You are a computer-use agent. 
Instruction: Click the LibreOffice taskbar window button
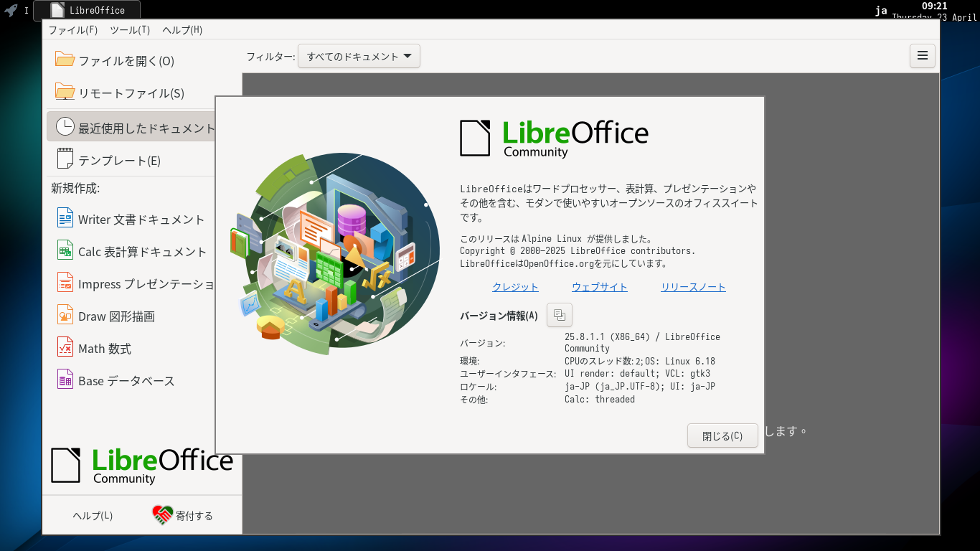click(87, 10)
